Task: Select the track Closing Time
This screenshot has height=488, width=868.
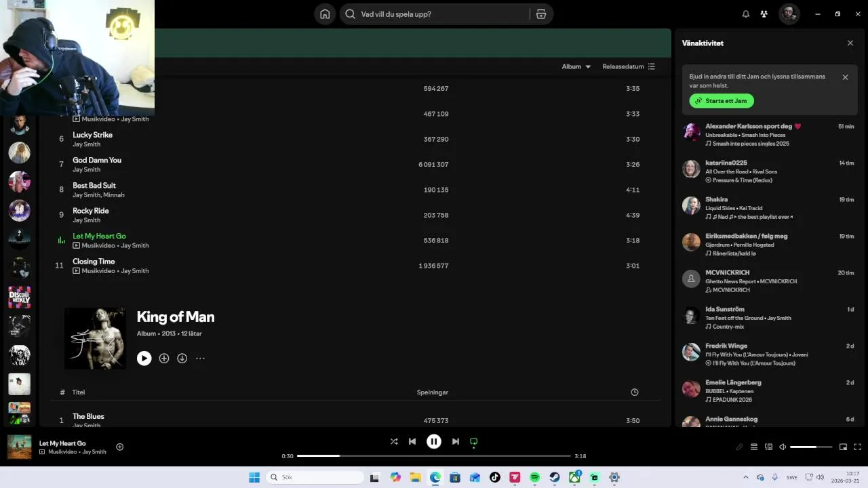Action: coord(94,262)
